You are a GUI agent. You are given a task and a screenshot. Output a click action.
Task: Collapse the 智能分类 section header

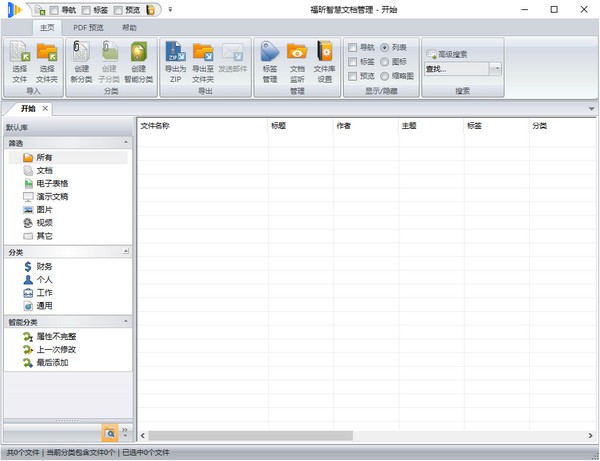point(128,322)
